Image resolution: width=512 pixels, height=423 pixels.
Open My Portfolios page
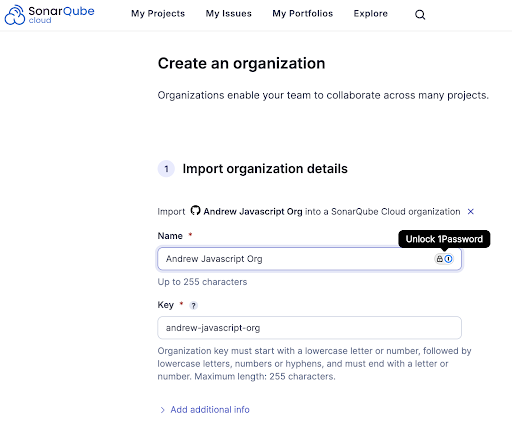[x=303, y=14]
